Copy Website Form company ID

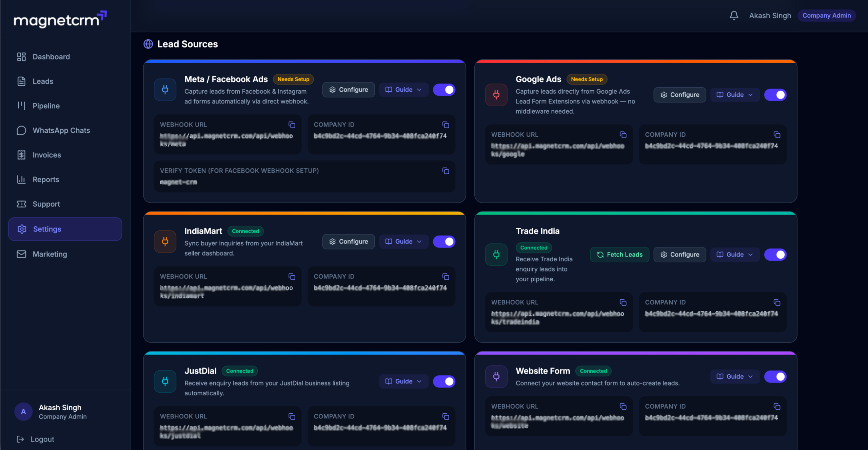pos(777,407)
